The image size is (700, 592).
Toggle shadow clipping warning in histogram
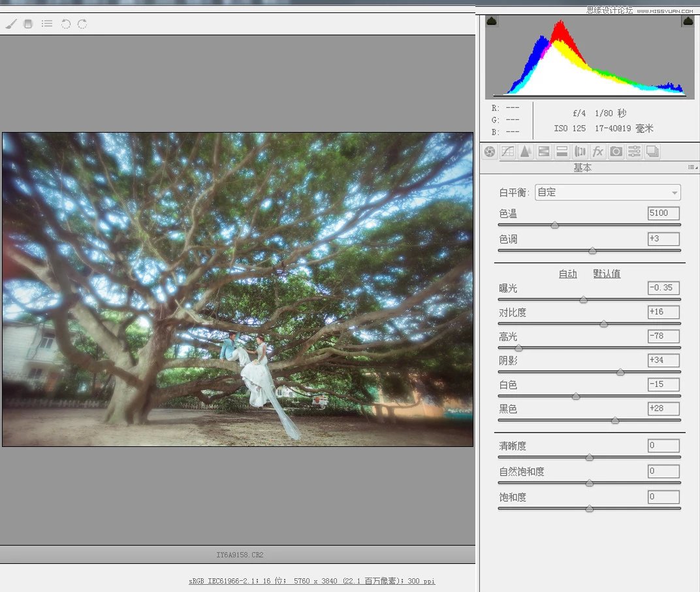point(492,21)
